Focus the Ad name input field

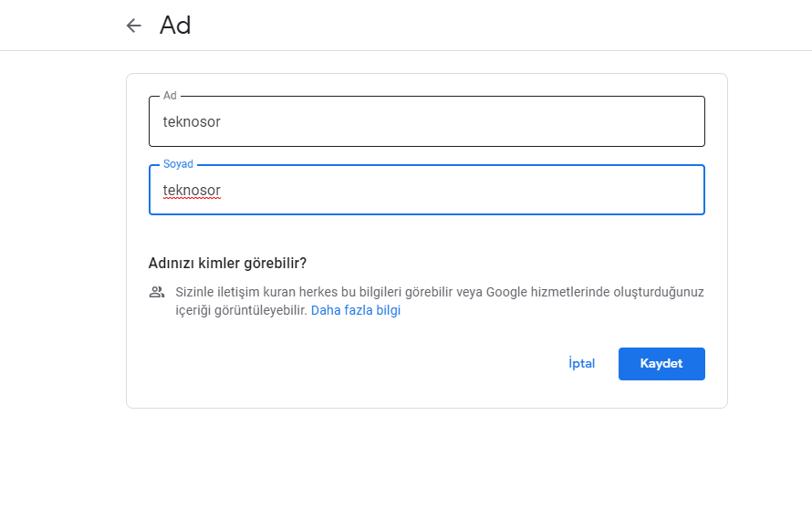pos(426,121)
